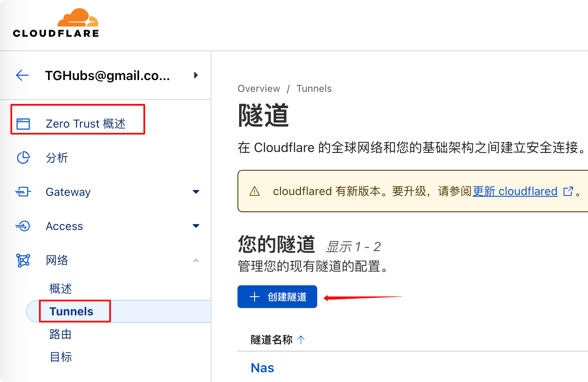This screenshot has height=382, width=588.
Task: Click the Gateway icon
Action: coord(23,192)
